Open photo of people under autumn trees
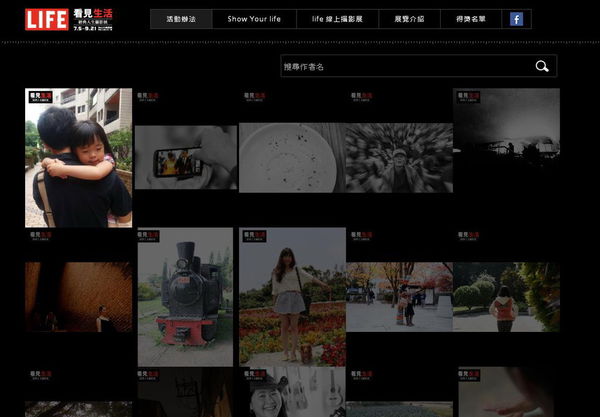The image size is (600, 417). [x=399, y=296]
